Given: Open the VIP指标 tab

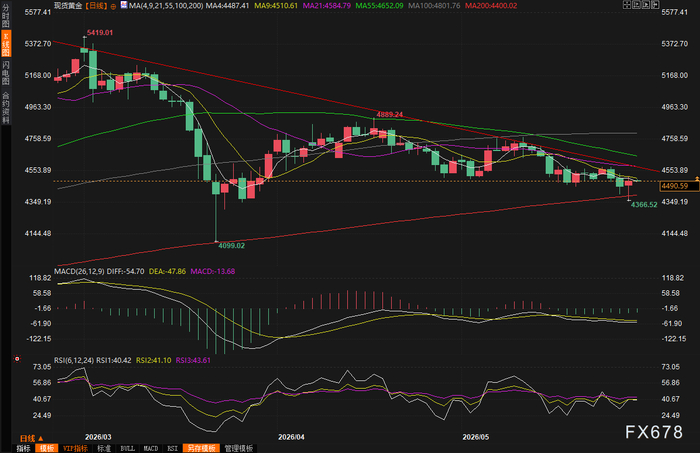Looking at the screenshot, I should point(75,448).
